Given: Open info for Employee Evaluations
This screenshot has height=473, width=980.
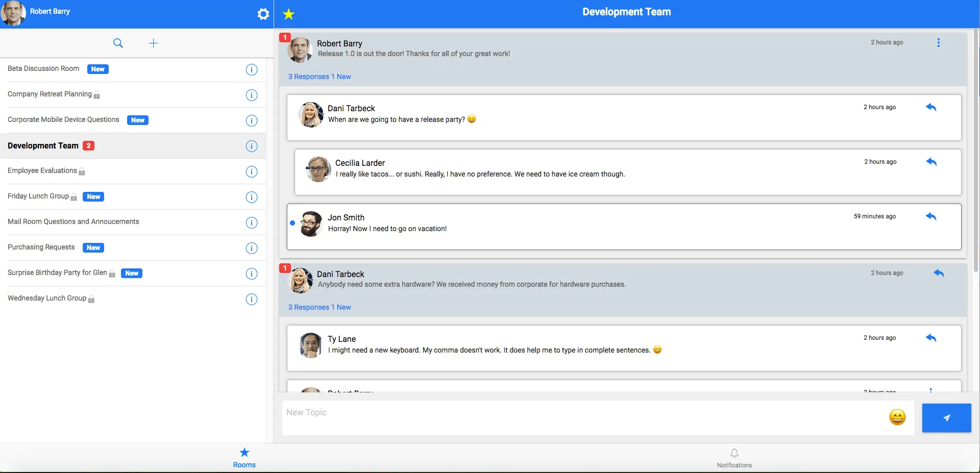Looking at the screenshot, I should coord(252,171).
